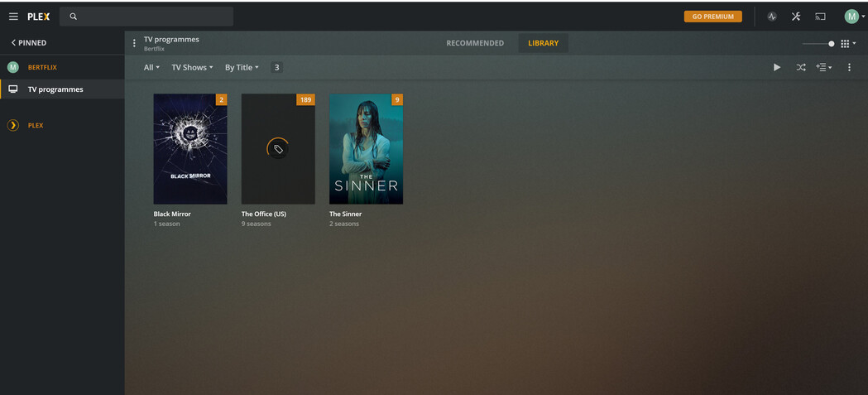
Task: Focus the search input field
Action: point(146,17)
